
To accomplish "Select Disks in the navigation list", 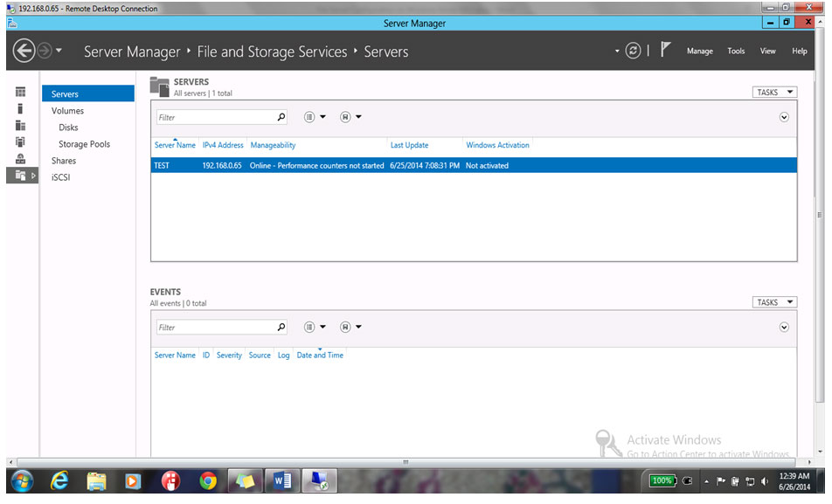I will (68, 128).
